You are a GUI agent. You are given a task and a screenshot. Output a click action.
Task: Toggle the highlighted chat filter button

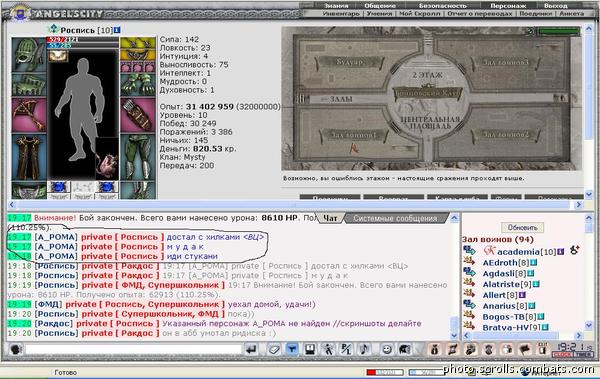pos(292,349)
